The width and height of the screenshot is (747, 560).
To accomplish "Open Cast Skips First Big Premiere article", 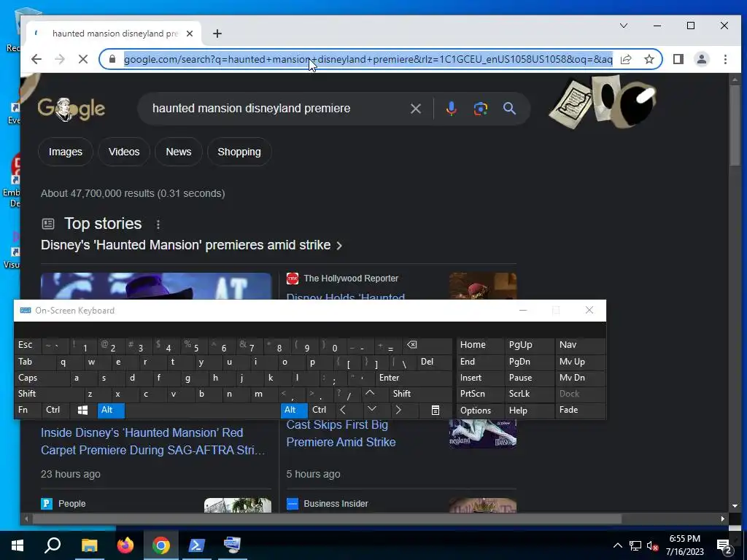I will coord(341,433).
